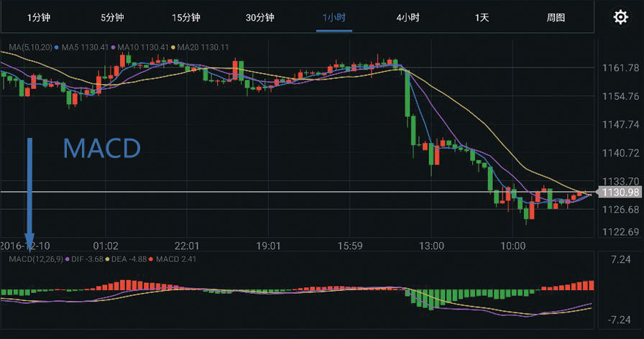Click the large MACD annotation text
Viewport: 644px width, 339px height.
(x=101, y=149)
